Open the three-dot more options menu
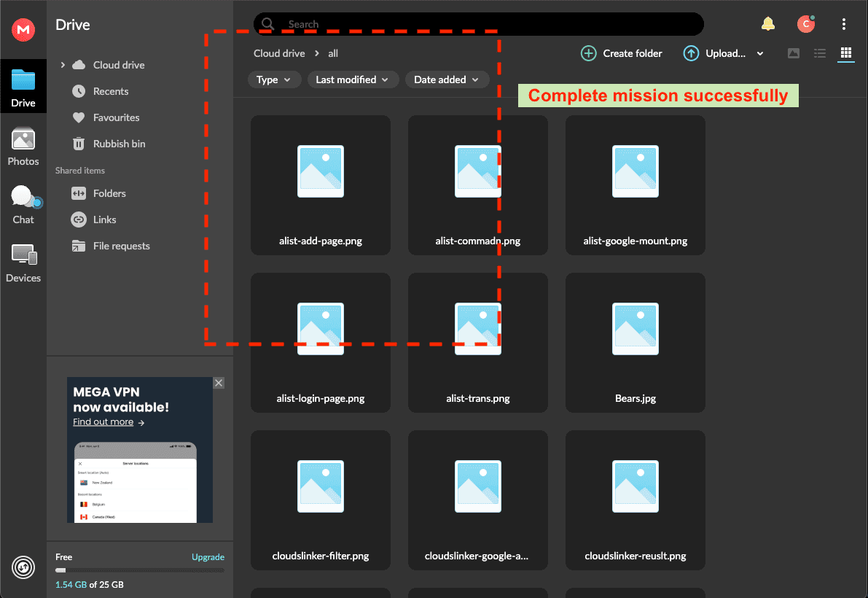This screenshot has width=868, height=598. (844, 24)
